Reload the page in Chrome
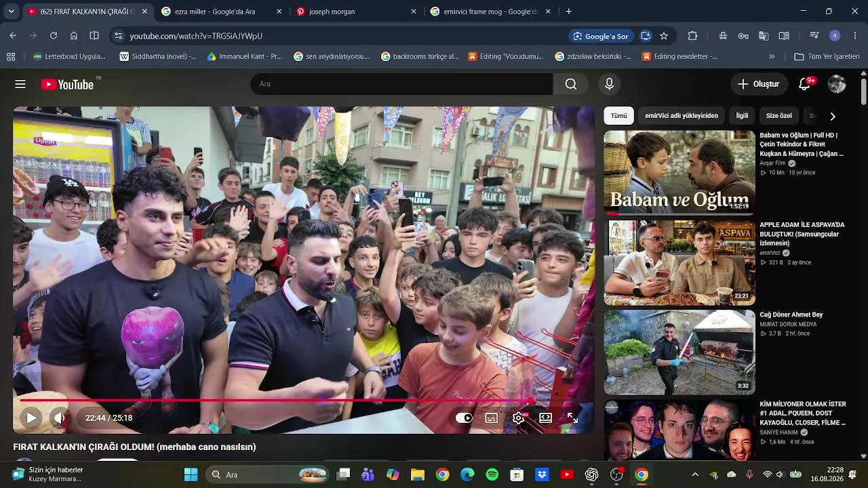Viewport: 868px width, 488px height. point(54,36)
